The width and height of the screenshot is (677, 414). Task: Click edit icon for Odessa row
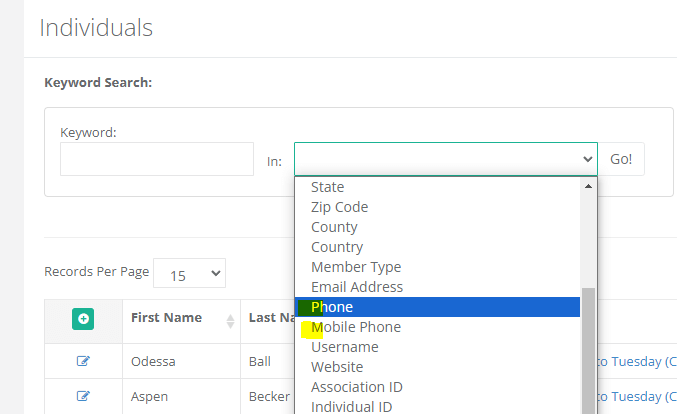pos(83,362)
